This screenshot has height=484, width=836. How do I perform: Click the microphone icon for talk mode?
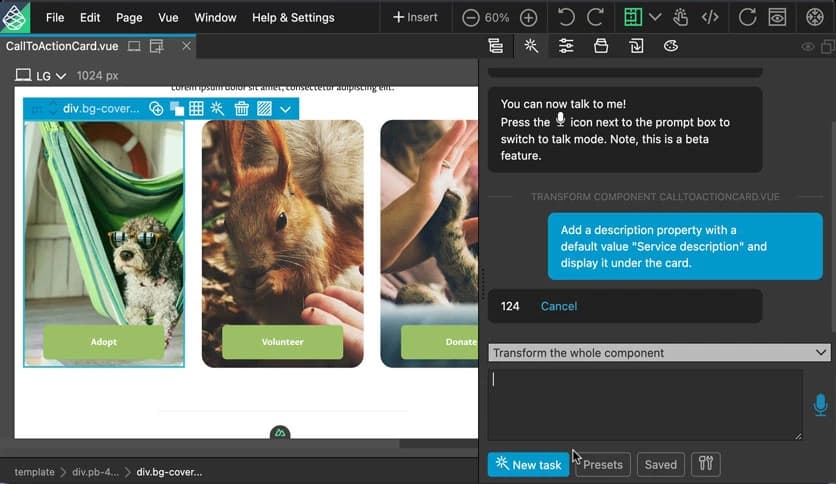click(820, 405)
